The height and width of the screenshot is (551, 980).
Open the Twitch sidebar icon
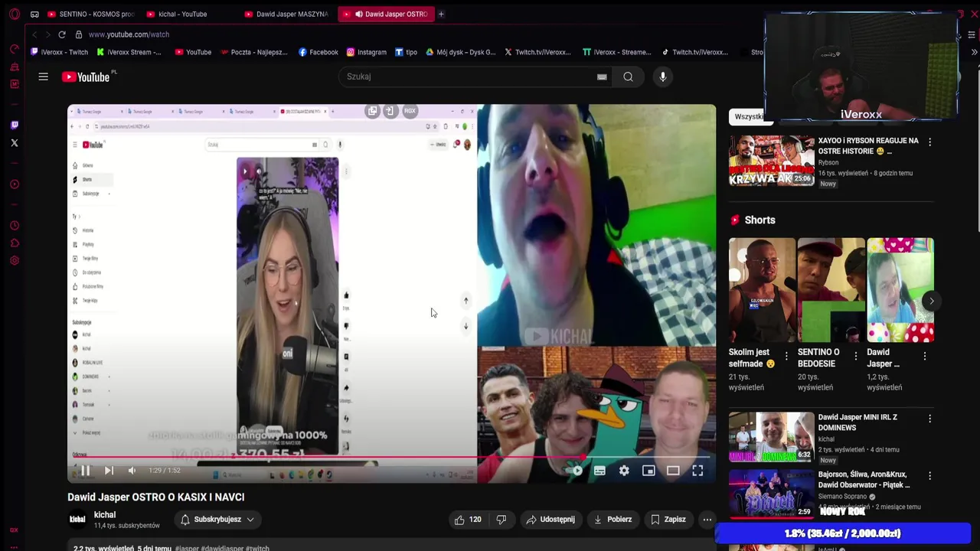[15, 125]
